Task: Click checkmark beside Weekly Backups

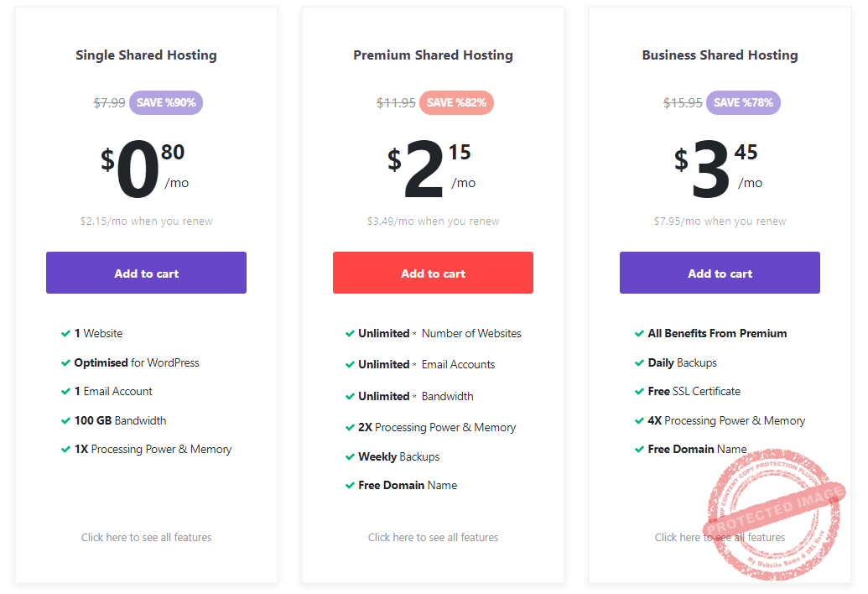Action: click(x=350, y=456)
